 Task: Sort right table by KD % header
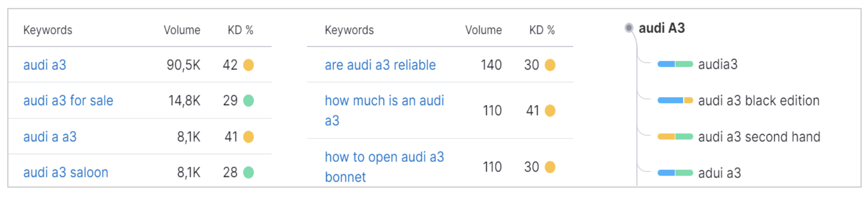coord(542,30)
